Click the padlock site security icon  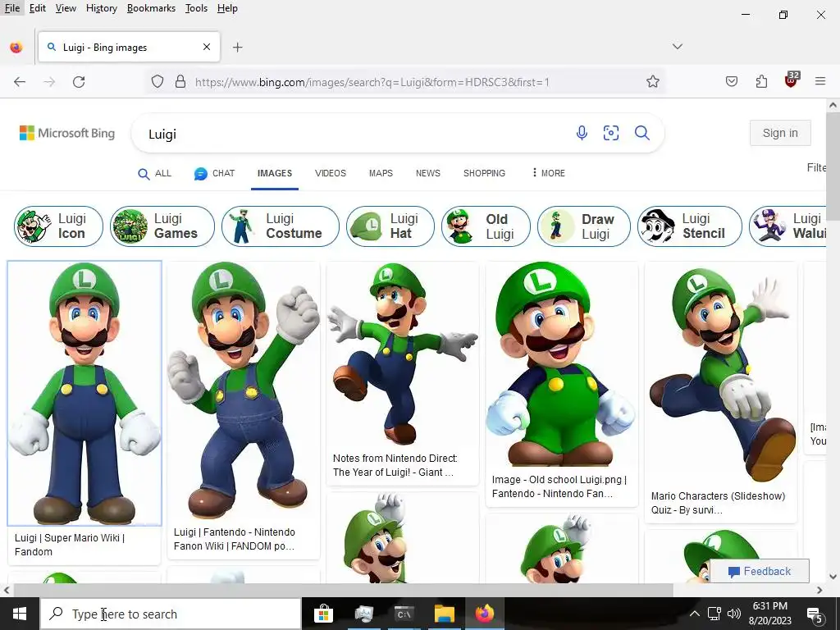pyautogui.click(x=180, y=81)
